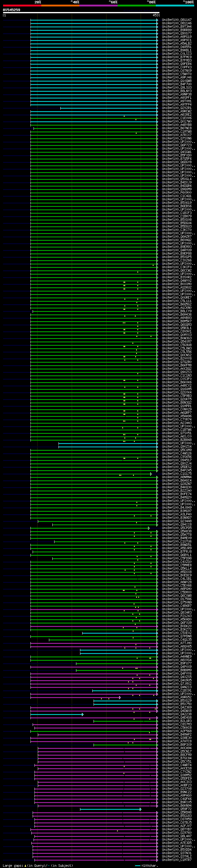Select the UniRef100_Q28ZN7 hit name
This screenshot has height=868, width=197.
click(177, 484)
